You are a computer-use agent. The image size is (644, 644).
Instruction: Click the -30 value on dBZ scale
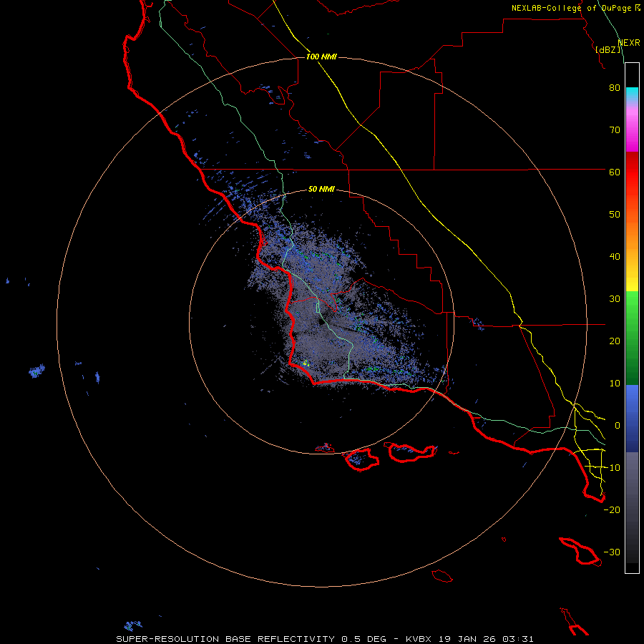coord(612,552)
